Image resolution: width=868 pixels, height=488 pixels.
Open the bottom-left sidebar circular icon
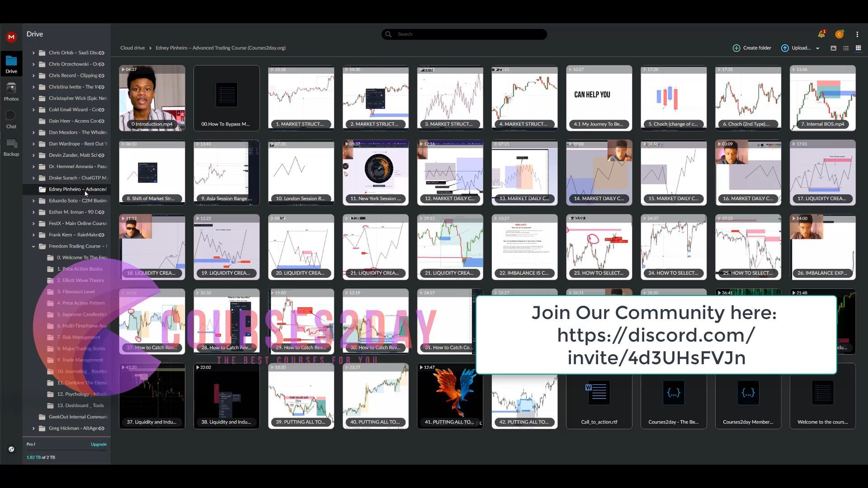[11, 449]
